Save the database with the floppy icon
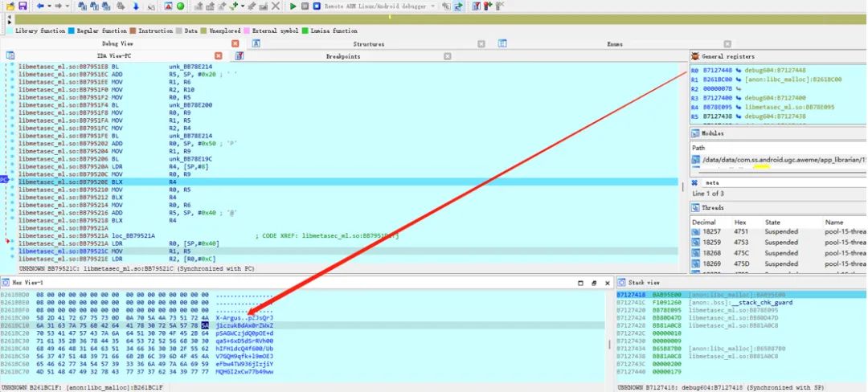 tap(23, 6)
